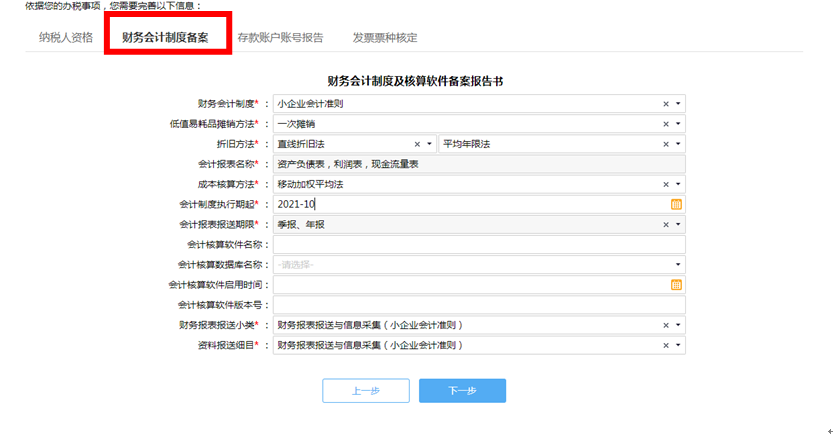Clear the 平均年限法 selection
The image size is (833, 436).
[666, 144]
